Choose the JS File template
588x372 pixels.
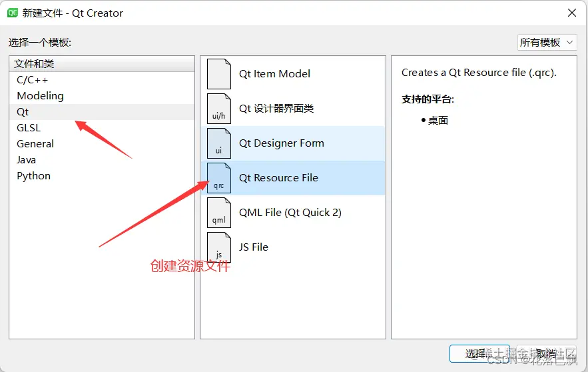[293, 247]
